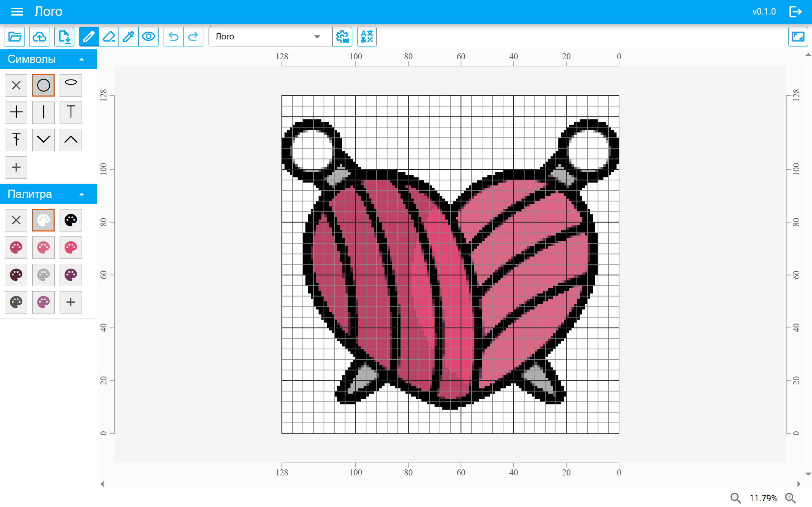Screen dimensions: 812x507
Task: Click the undo arrow
Action: pyautogui.click(x=173, y=37)
